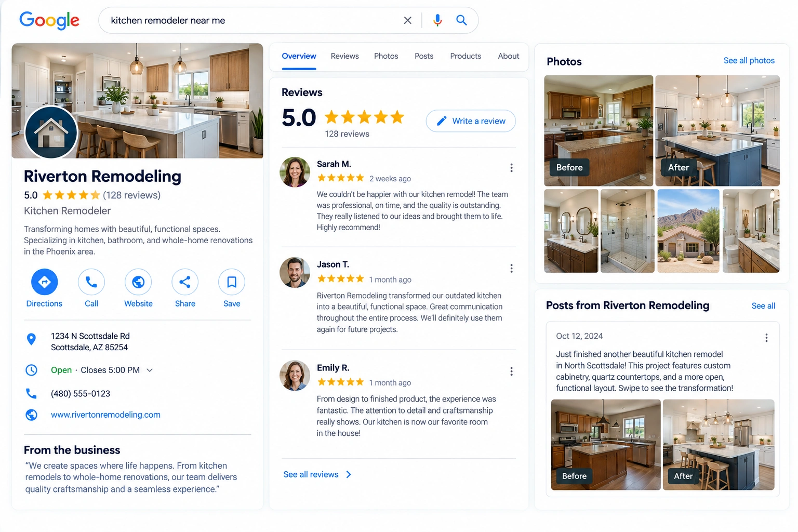Visit www.rivertonremodeling.com link
This screenshot has width=798, height=532.
[105, 415]
